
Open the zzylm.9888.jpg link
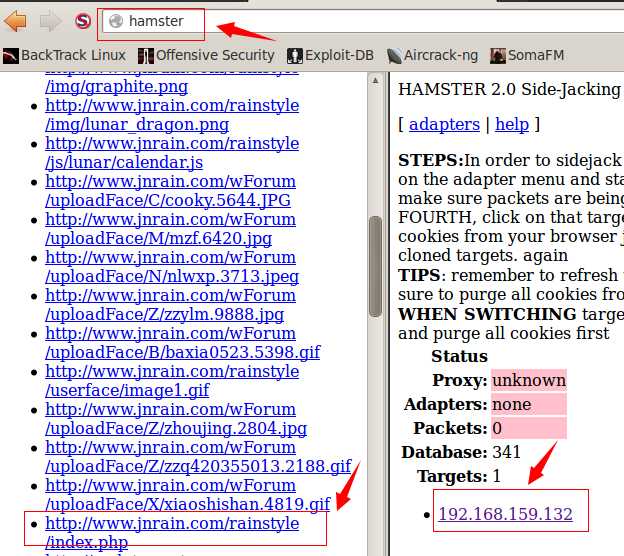click(x=170, y=305)
